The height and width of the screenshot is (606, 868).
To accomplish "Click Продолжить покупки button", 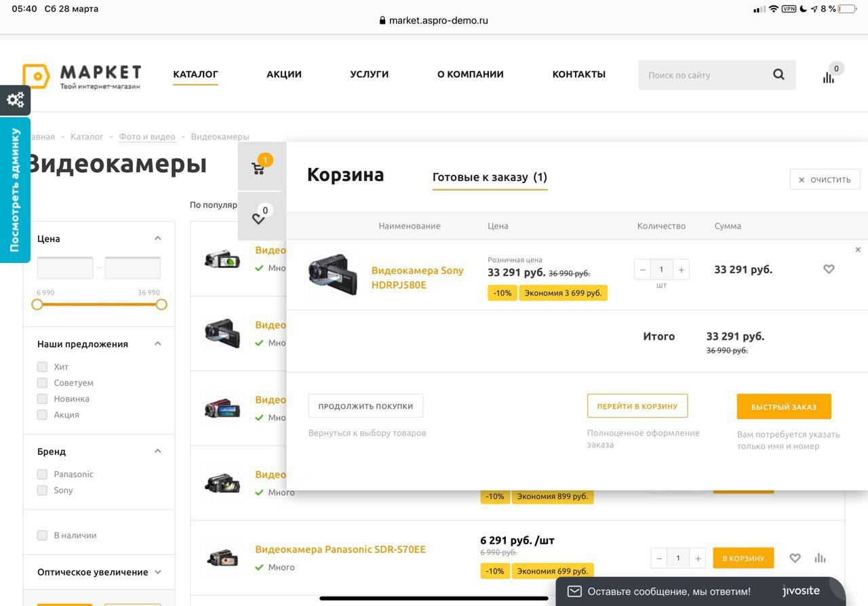I will coord(366,406).
